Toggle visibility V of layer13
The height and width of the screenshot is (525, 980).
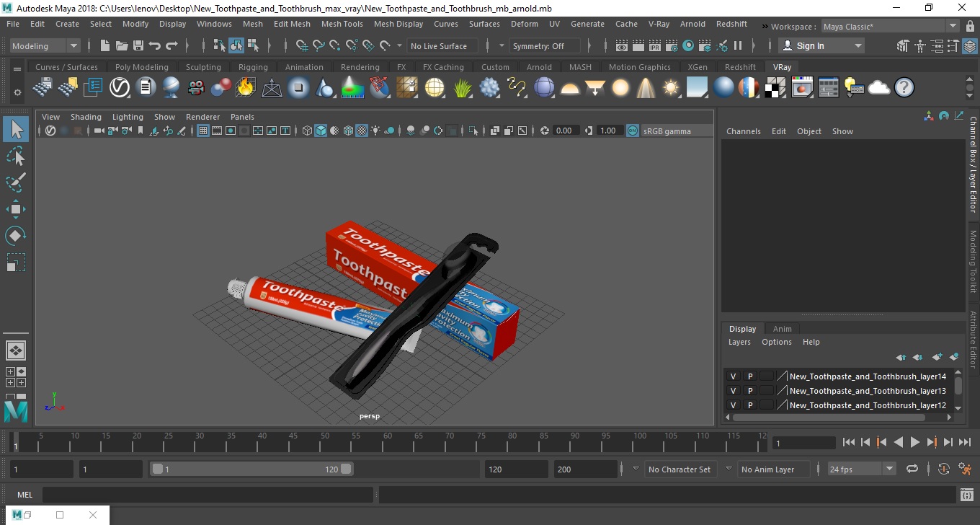(x=733, y=391)
